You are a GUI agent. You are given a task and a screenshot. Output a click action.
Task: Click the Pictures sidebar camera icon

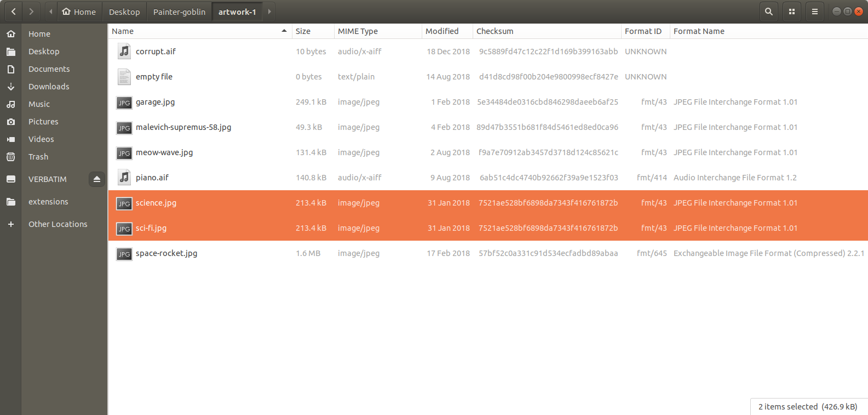pos(11,122)
